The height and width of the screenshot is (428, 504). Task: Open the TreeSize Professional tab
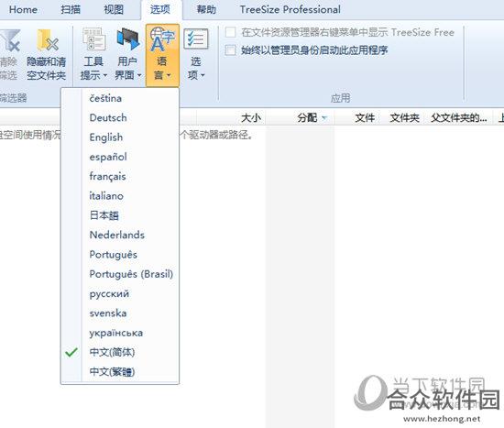point(290,10)
